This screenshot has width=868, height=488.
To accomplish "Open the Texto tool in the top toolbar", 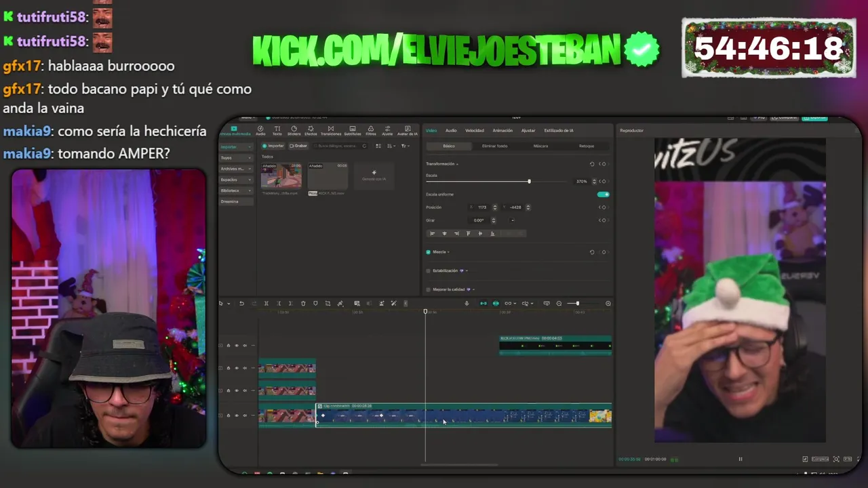I will 277,130.
